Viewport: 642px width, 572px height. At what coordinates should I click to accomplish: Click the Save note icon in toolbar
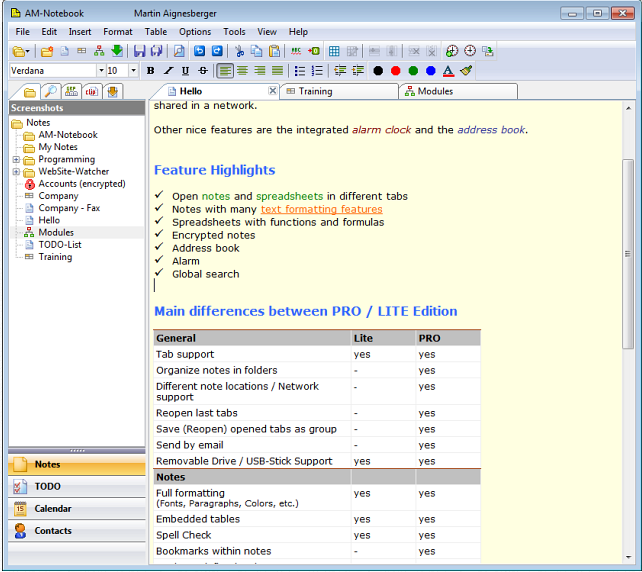(x=138, y=51)
